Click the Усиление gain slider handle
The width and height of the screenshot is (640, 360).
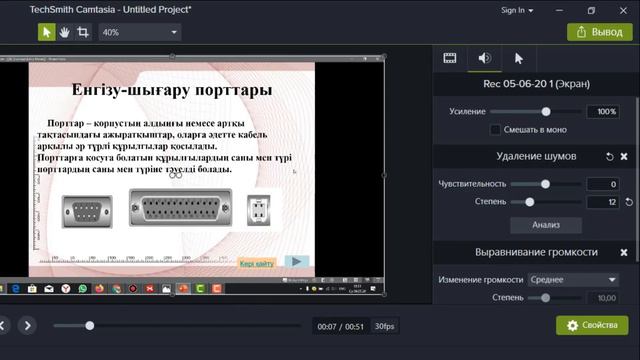[546, 111]
